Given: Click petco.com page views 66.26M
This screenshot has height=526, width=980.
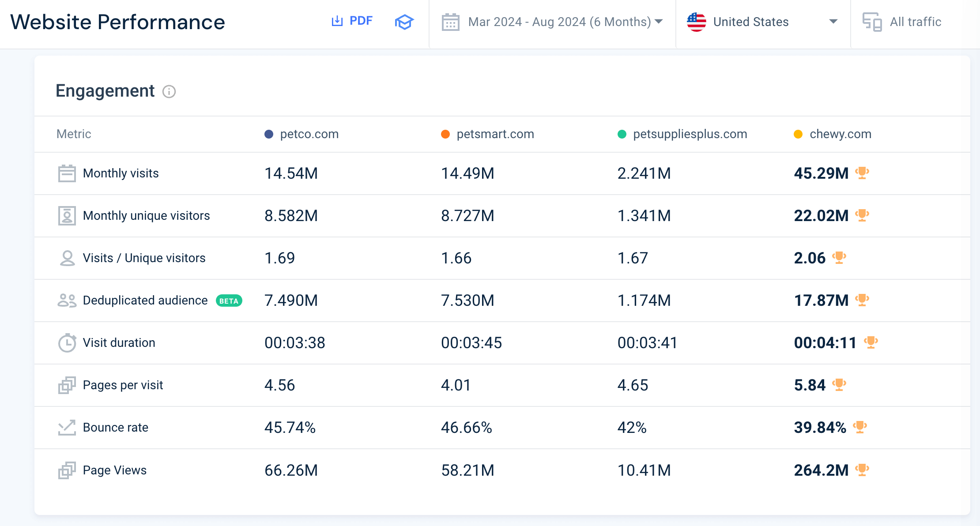Looking at the screenshot, I should pyautogui.click(x=291, y=470).
